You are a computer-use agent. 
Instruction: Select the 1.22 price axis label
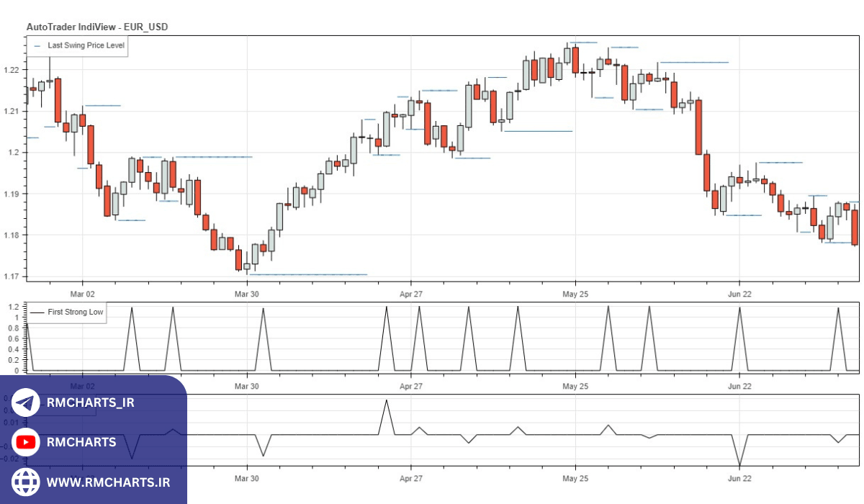click(12, 70)
